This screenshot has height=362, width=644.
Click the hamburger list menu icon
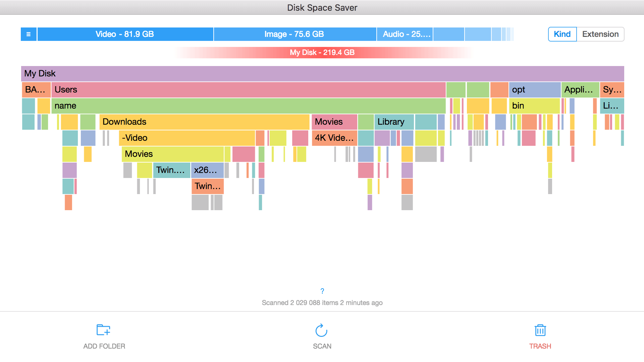coord(29,34)
